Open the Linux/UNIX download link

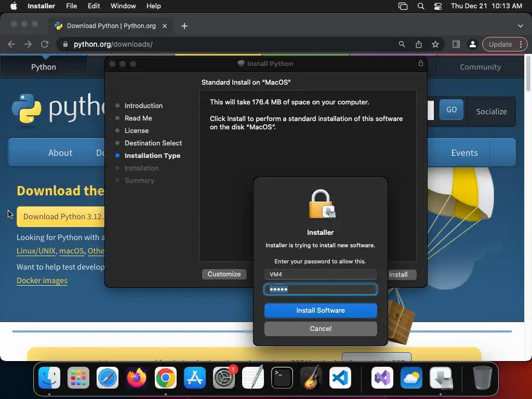point(36,251)
